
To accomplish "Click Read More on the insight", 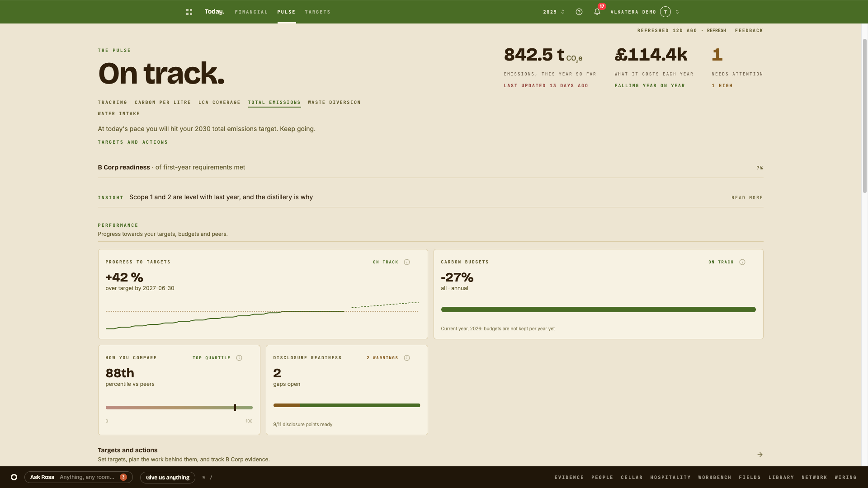I will tap(747, 198).
